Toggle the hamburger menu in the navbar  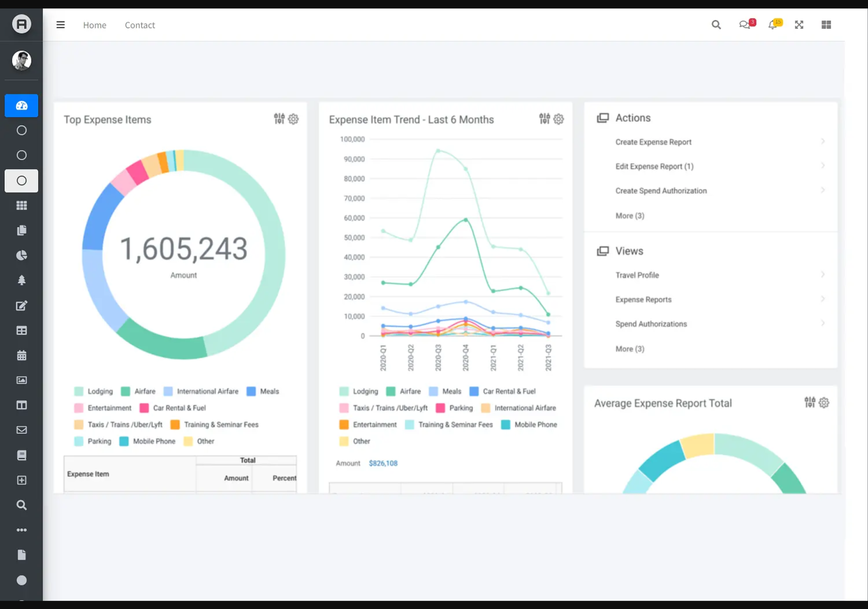(60, 25)
